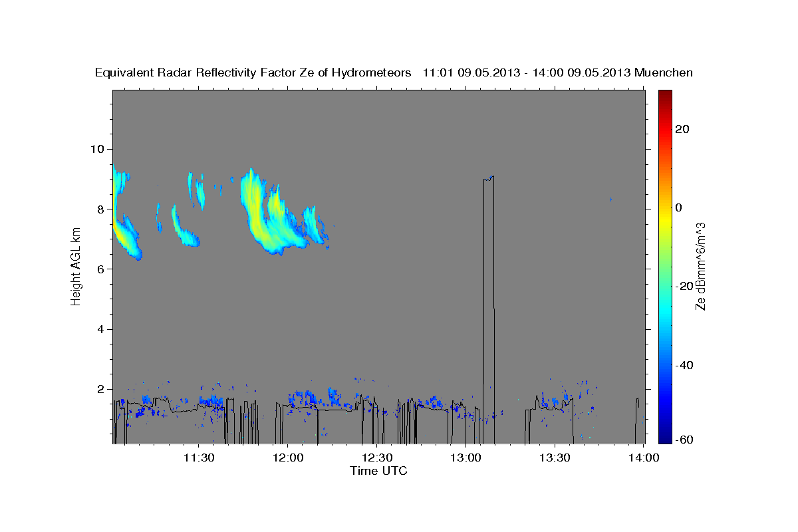Click the date range text '11:01 09.05.2013 - 14:00 09.05.2013 Muenchen'
Viewport: 798px width, 532px height.
click(558, 73)
